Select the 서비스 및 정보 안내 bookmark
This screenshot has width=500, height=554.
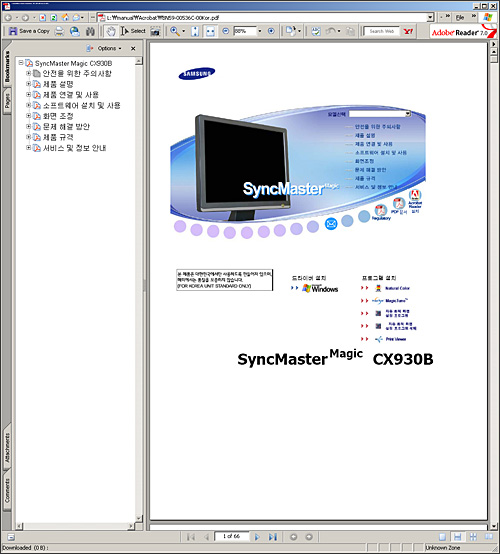(74, 148)
